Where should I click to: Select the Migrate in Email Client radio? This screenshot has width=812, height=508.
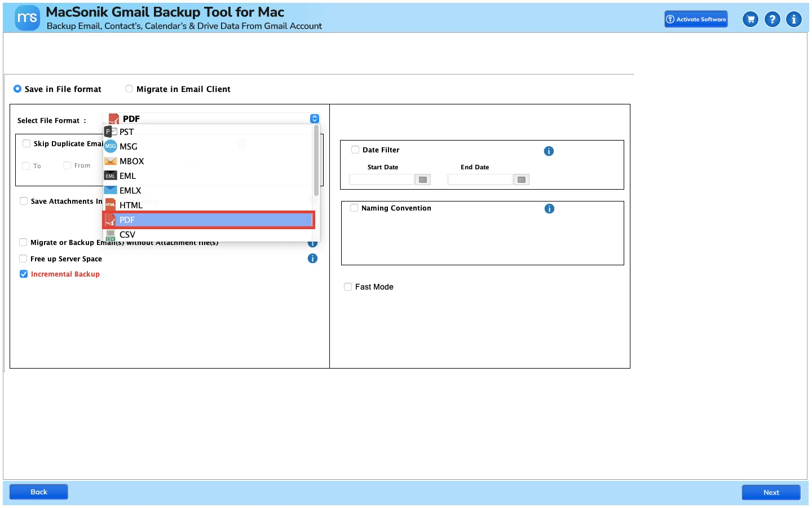click(129, 89)
